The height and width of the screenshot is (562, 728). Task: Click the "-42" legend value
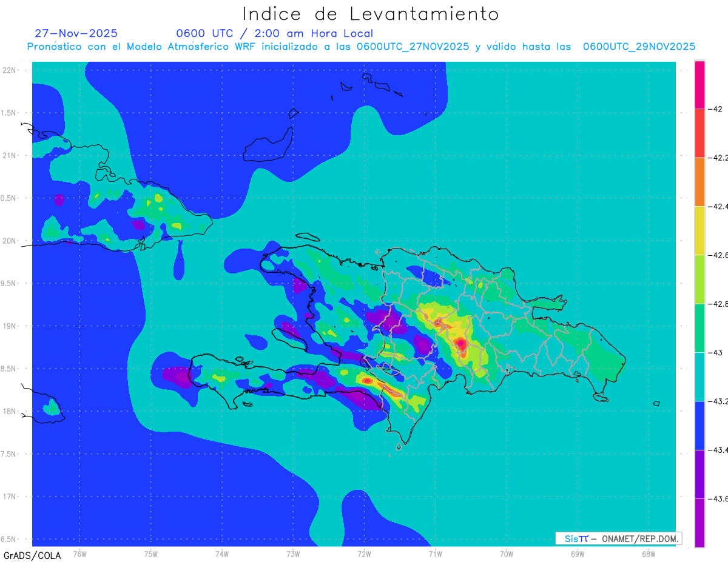716,109
